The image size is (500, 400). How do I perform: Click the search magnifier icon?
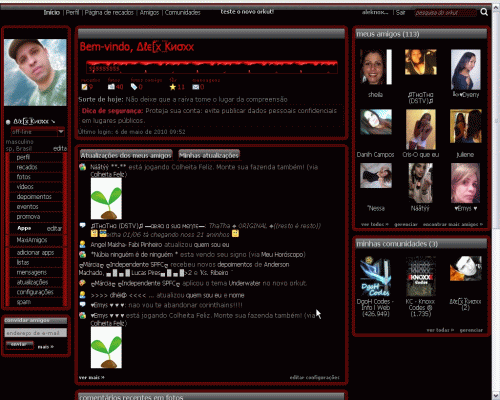point(484,12)
